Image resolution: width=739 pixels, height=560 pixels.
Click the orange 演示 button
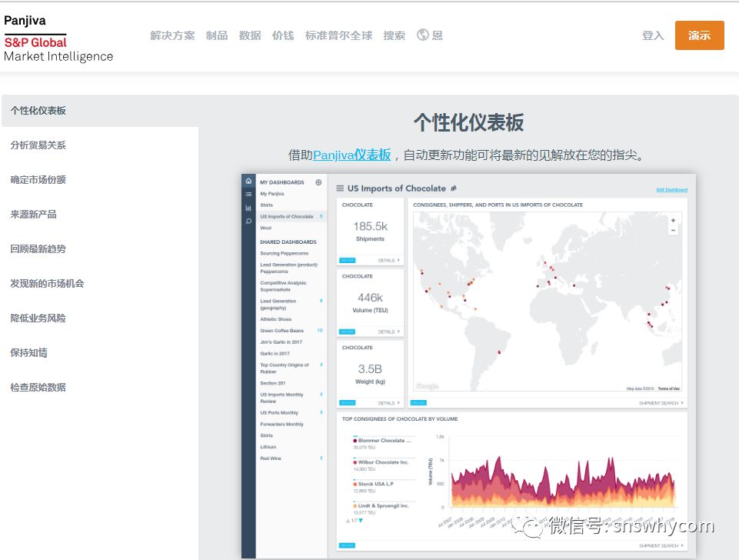coord(699,35)
